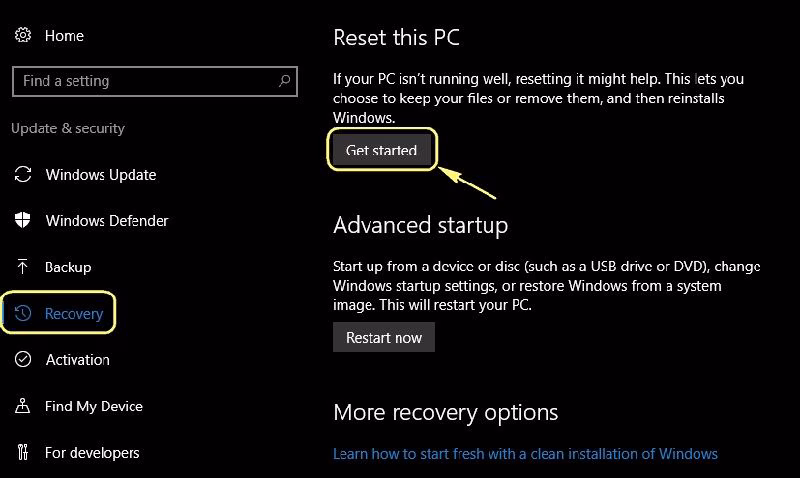
Task: Select Windows Defender in the sidebar
Action: 106,221
